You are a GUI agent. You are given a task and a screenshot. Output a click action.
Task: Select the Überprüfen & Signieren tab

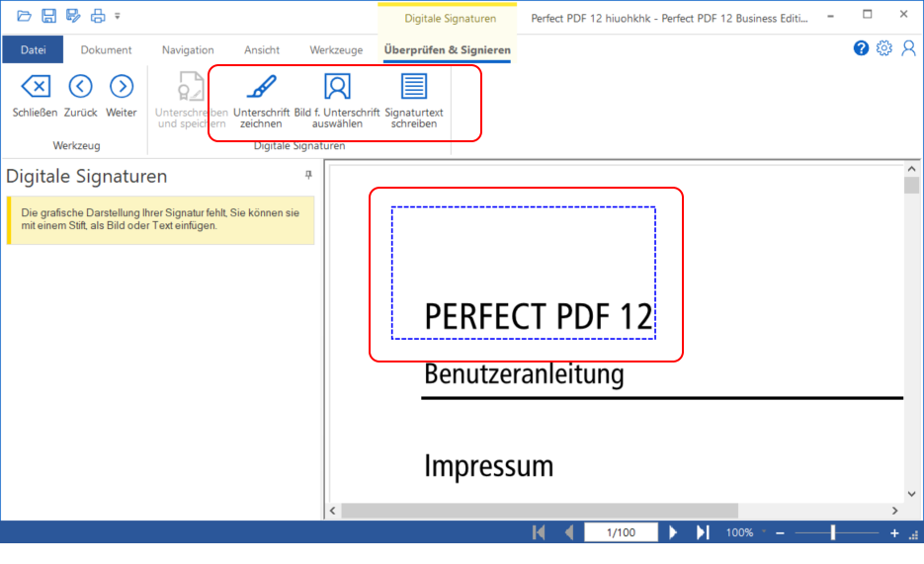pos(448,50)
